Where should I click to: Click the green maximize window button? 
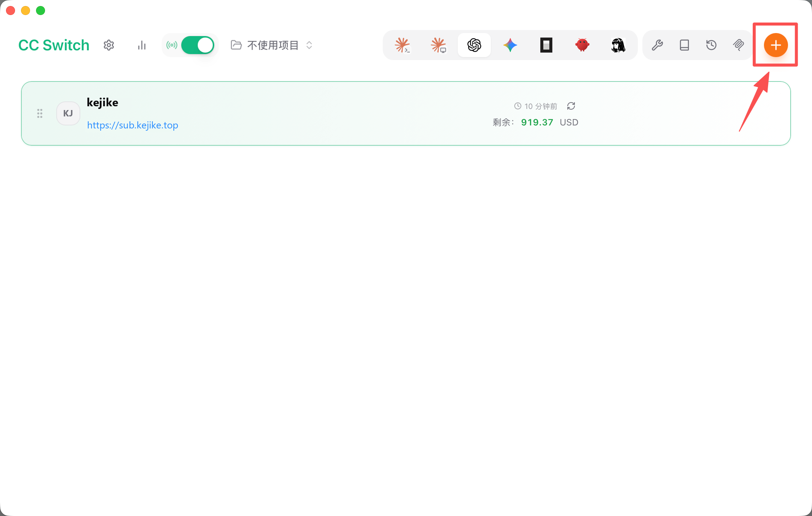41,11
